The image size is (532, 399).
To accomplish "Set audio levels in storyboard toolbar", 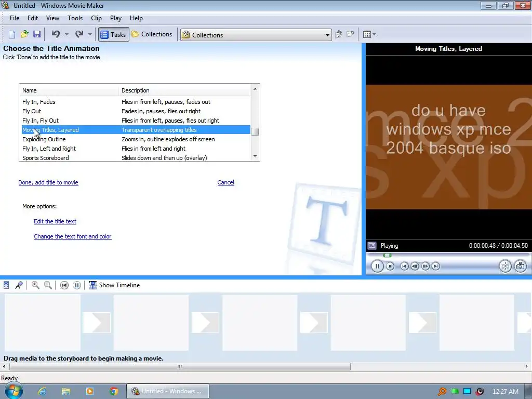I will click(x=6, y=285).
